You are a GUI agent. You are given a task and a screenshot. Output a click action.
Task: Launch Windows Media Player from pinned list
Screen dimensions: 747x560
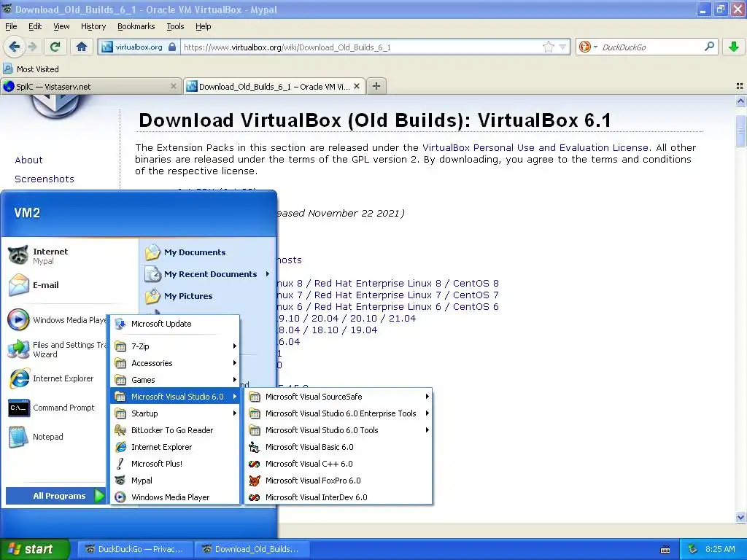tap(56, 320)
